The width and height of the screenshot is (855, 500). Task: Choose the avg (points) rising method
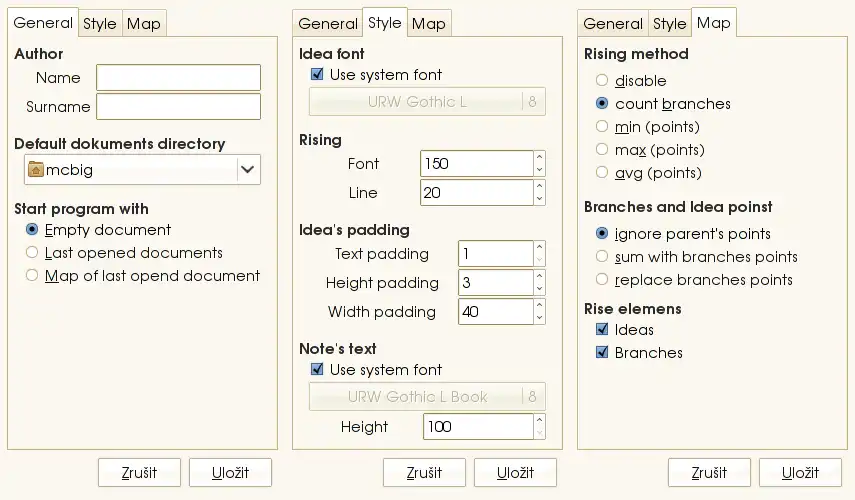click(602, 173)
